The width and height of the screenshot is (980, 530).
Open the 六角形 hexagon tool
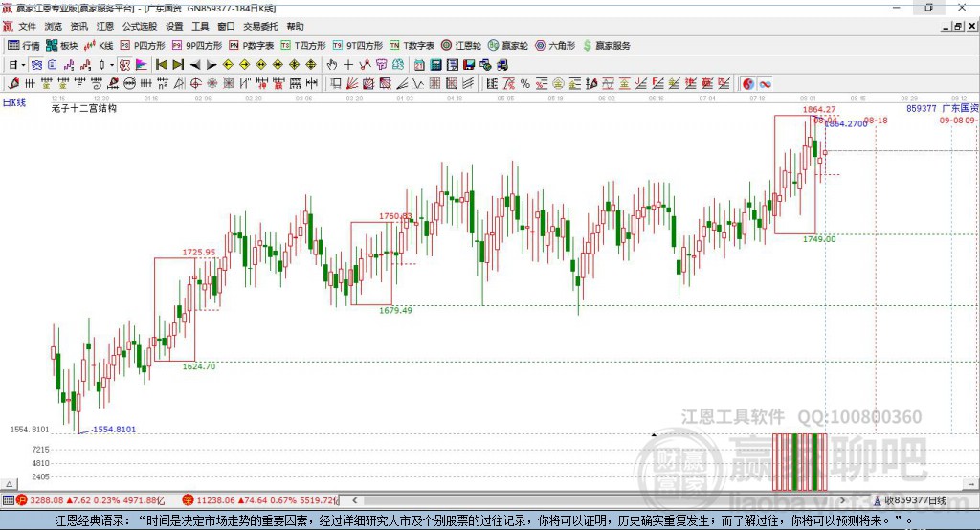pos(555,46)
